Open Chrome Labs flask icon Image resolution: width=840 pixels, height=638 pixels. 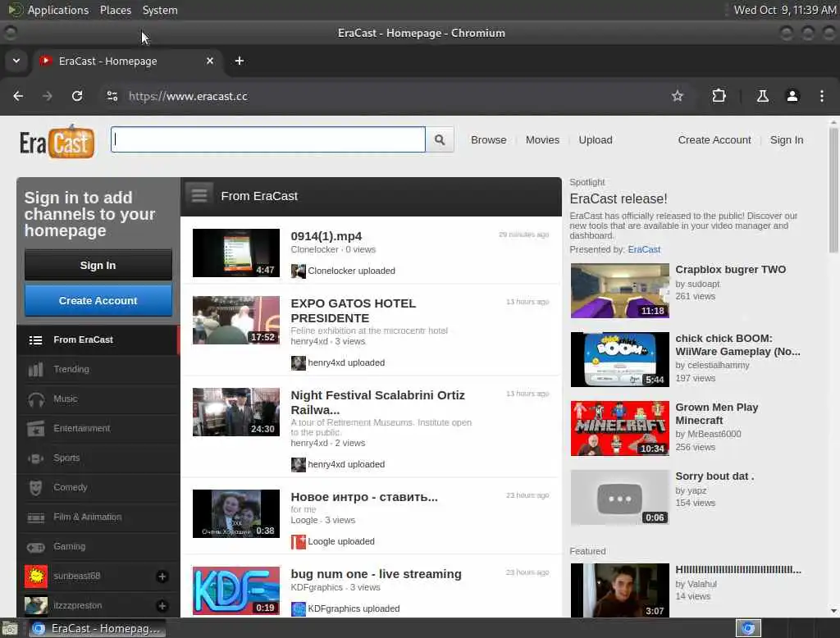click(762, 96)
